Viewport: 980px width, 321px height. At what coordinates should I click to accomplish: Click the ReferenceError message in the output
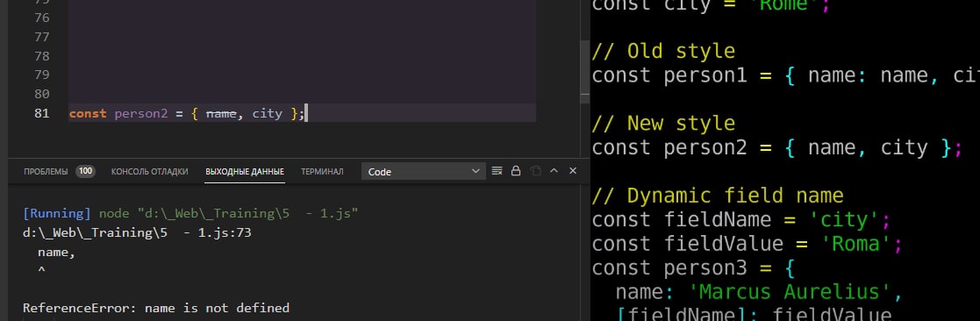156,308
